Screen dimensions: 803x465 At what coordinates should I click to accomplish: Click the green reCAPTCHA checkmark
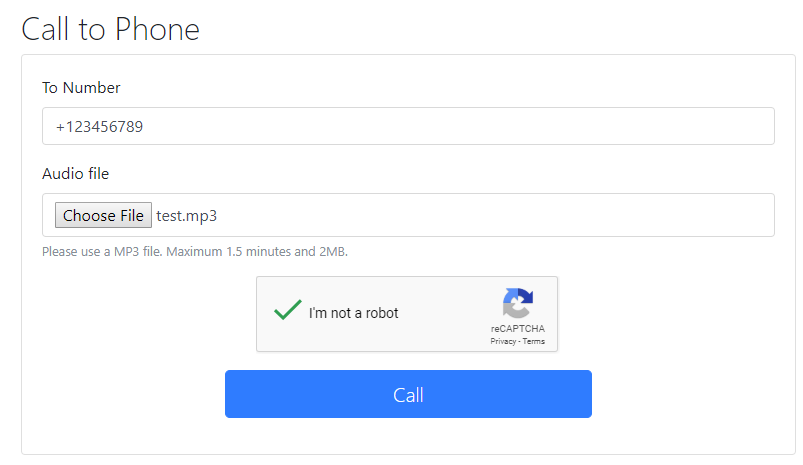(x=288, y=310)
